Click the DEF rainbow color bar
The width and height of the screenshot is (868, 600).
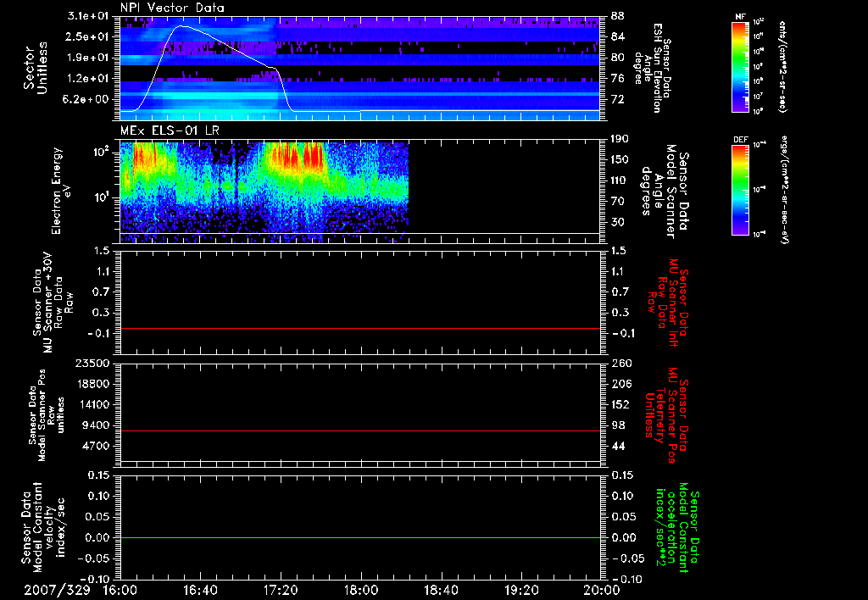tap(741, 189)
